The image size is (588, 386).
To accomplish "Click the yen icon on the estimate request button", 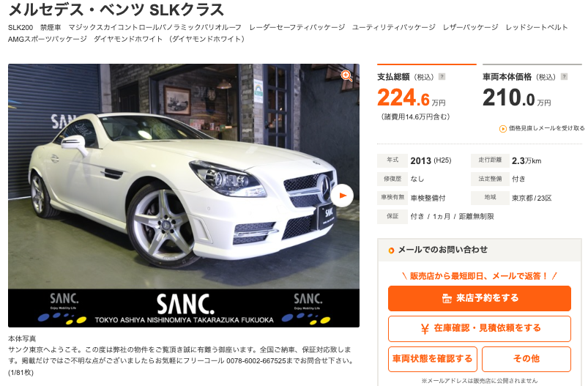I will pos(425,329).
